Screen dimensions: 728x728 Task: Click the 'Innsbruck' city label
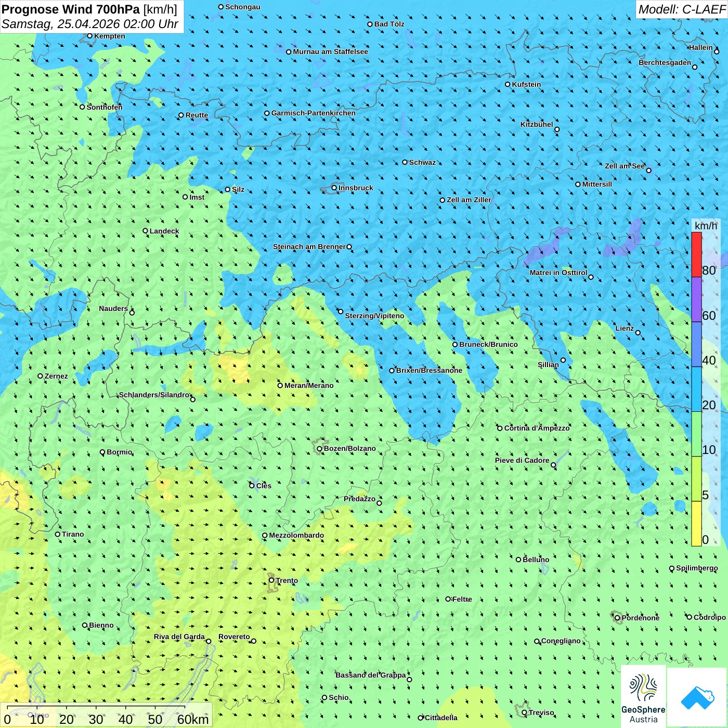tap(356, 188)
